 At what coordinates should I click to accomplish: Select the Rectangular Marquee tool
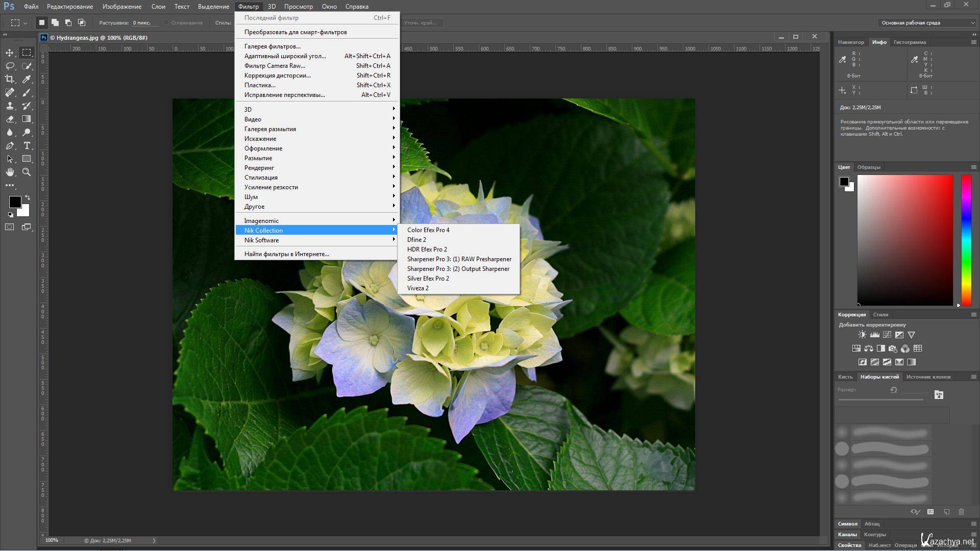(26, 53)
